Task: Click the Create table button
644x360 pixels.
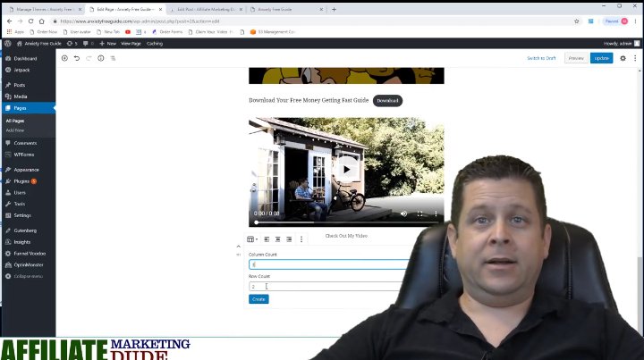Action: (258, 299)
